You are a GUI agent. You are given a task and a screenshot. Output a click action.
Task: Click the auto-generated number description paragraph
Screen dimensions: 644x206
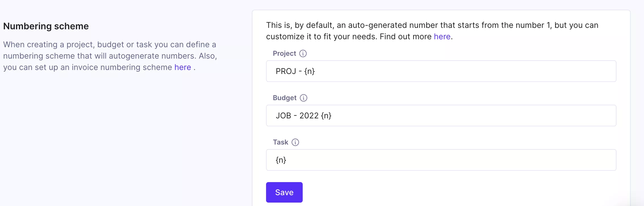click(432, 31)
